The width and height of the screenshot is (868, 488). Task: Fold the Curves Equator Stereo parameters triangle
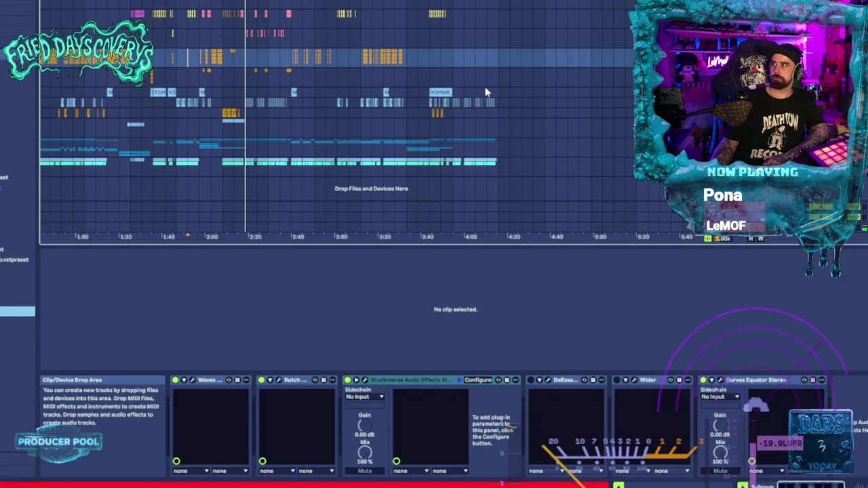click(x=711, y=380)
